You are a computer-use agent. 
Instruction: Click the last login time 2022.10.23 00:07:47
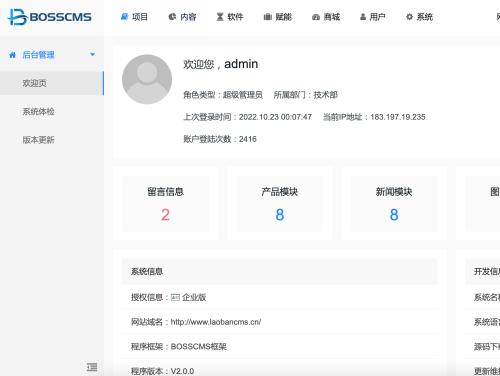pos(275,117)
